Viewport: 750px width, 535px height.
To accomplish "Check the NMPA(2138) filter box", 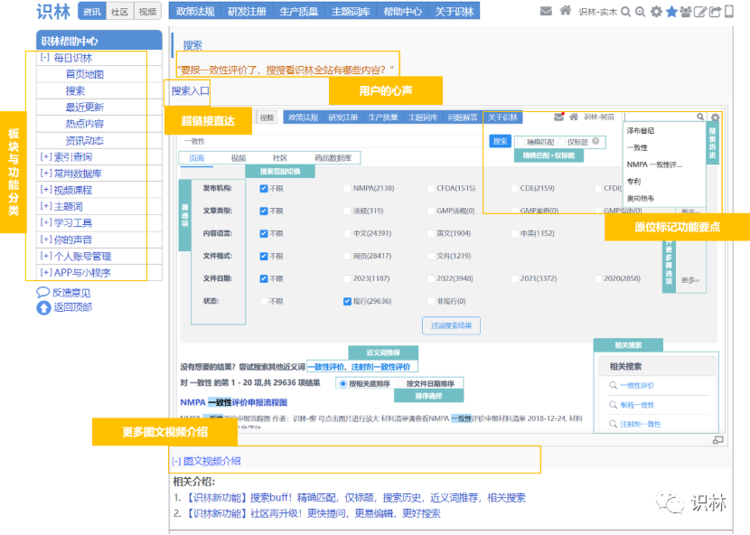I will pos(347,188).
